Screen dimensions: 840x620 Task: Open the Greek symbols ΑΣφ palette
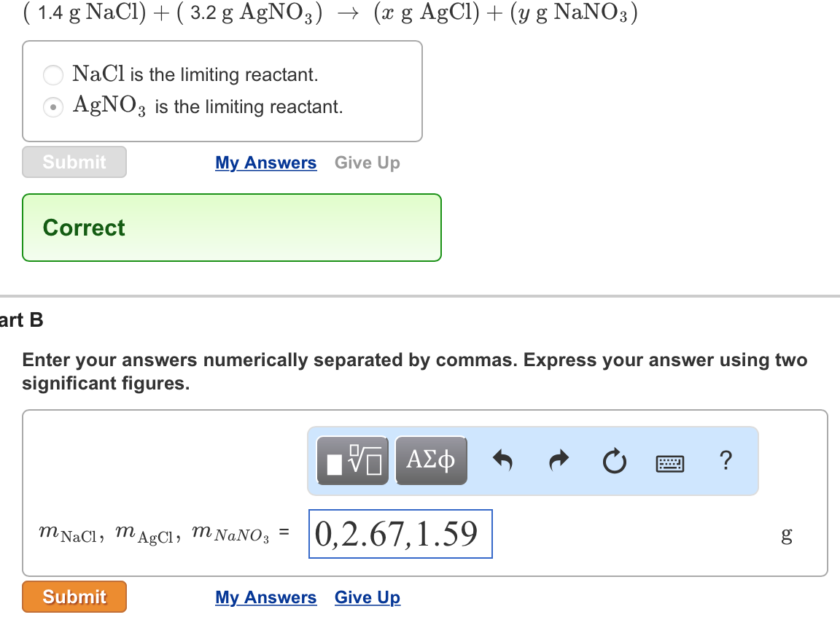click(431, 460)
